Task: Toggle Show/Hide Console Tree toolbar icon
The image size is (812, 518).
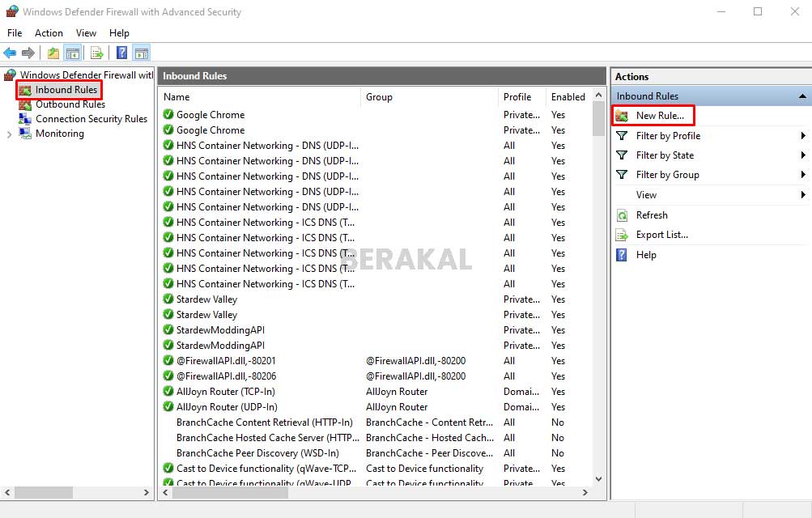Action: coord(73,53)
